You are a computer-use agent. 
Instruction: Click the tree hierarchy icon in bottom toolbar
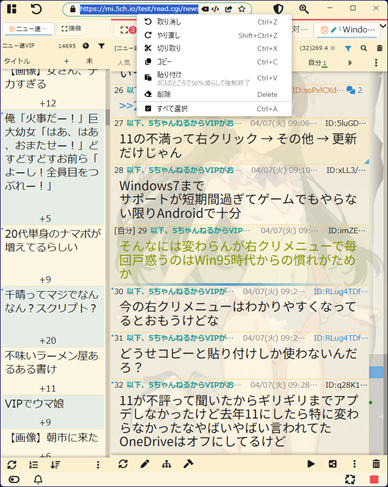(167, 464)
